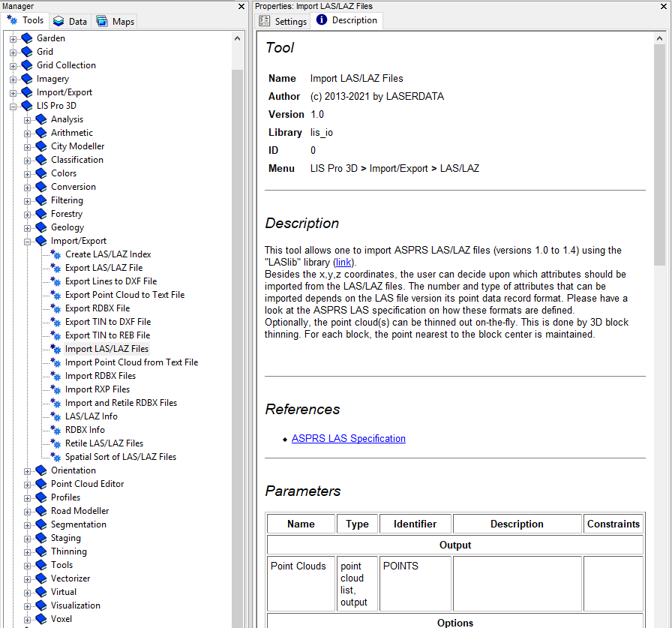Screen dimensions: 672x628
Task: Collapse the LIS Pro 3D node
Action: point(13,107)
